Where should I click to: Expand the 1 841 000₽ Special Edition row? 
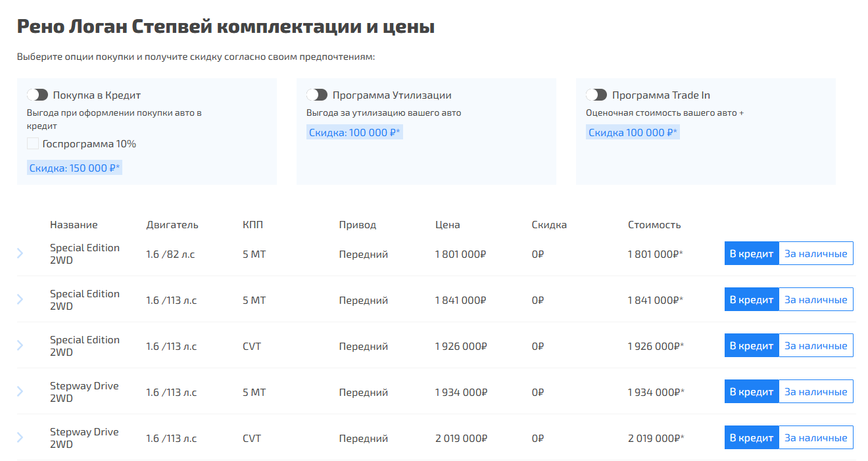[x=20, y=299]
